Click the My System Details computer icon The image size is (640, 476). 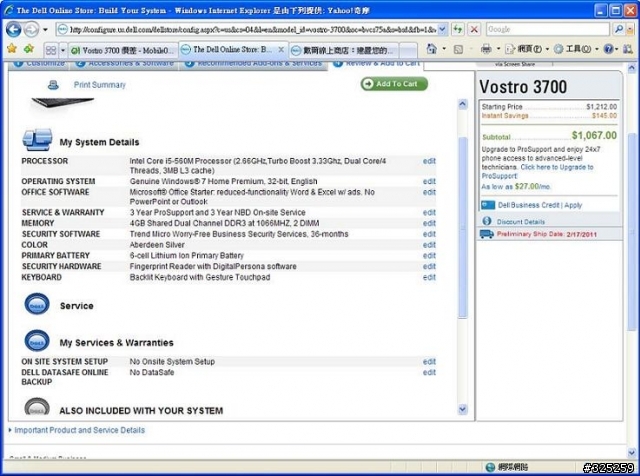pos(37,140)
